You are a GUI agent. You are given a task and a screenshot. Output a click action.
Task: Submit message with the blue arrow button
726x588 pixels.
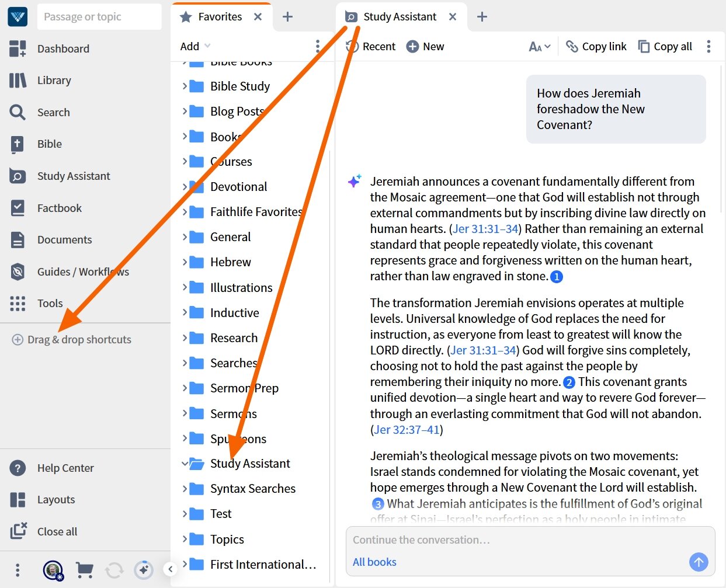point(699,562)
